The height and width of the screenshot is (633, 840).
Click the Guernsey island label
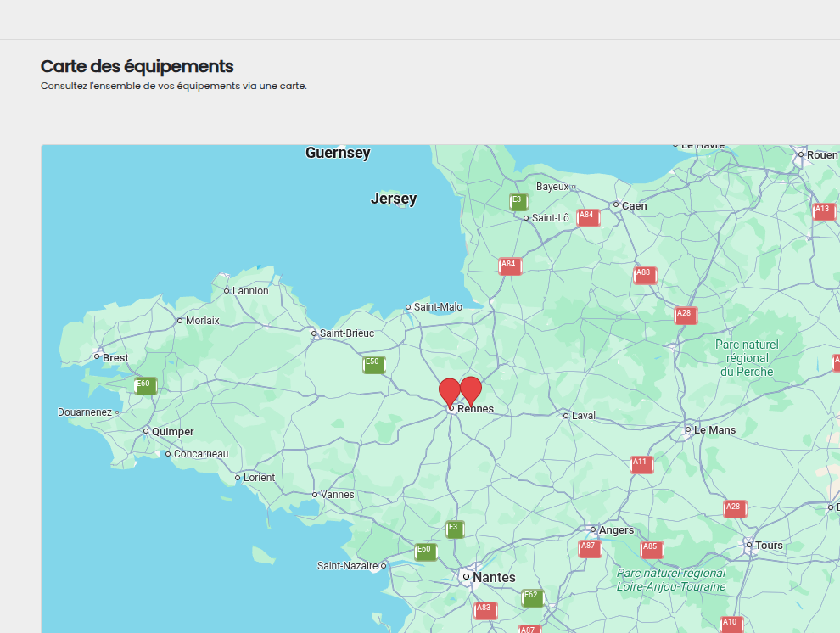coord(338,153)
